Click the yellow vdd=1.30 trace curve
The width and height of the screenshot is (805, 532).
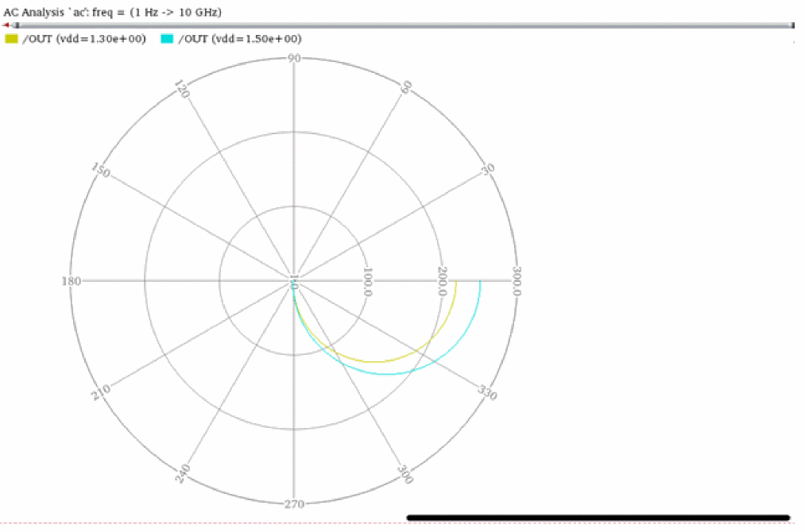tap(377, 361)
